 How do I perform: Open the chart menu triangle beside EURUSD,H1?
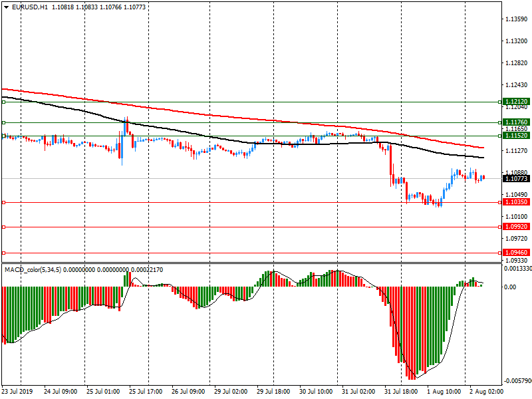click(x=7, y=7)
